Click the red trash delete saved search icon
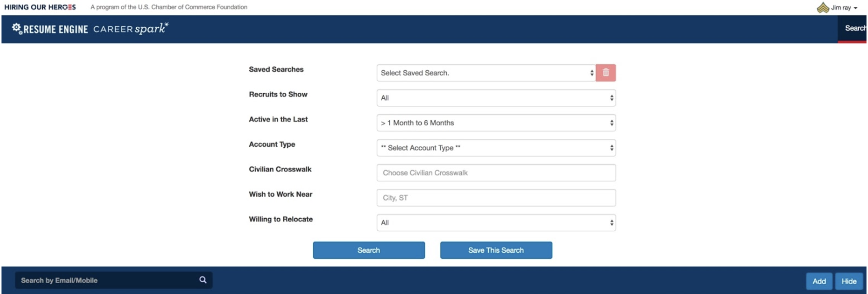 click(606, 73)
